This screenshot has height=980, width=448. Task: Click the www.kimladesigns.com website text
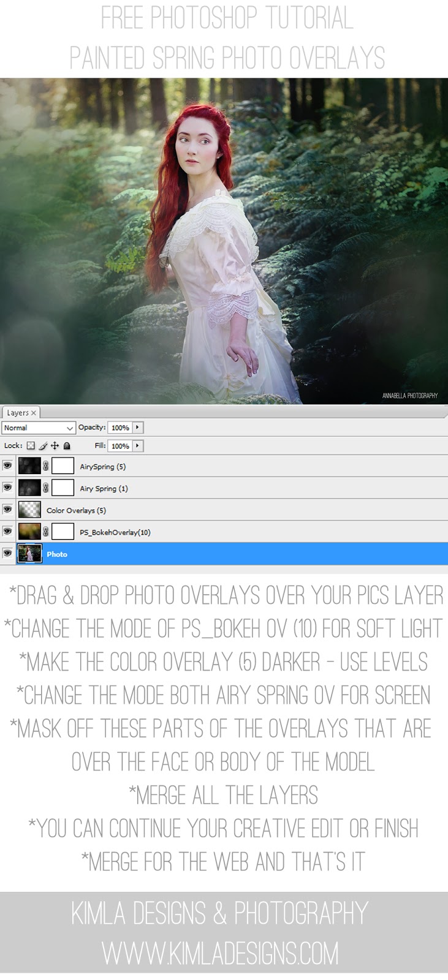pyautogui.click(x=221, y=954)
